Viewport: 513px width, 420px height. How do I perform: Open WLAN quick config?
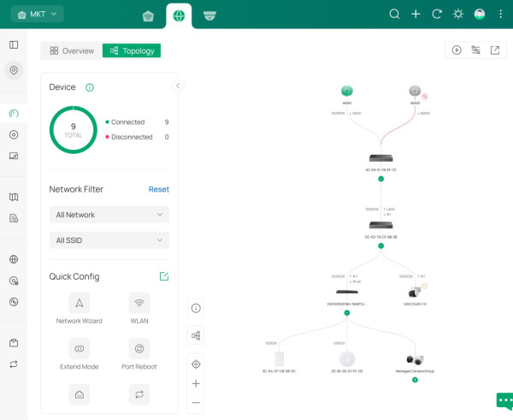pos(139,303)
